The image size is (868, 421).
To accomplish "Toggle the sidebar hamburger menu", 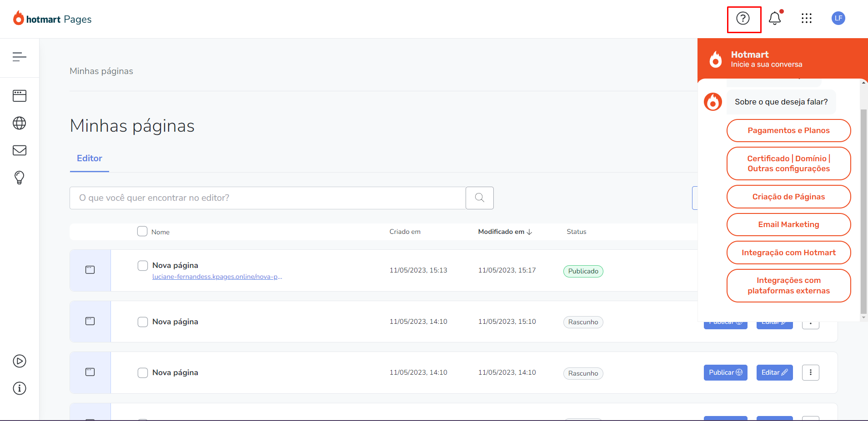I will click(x=20, y=57).
